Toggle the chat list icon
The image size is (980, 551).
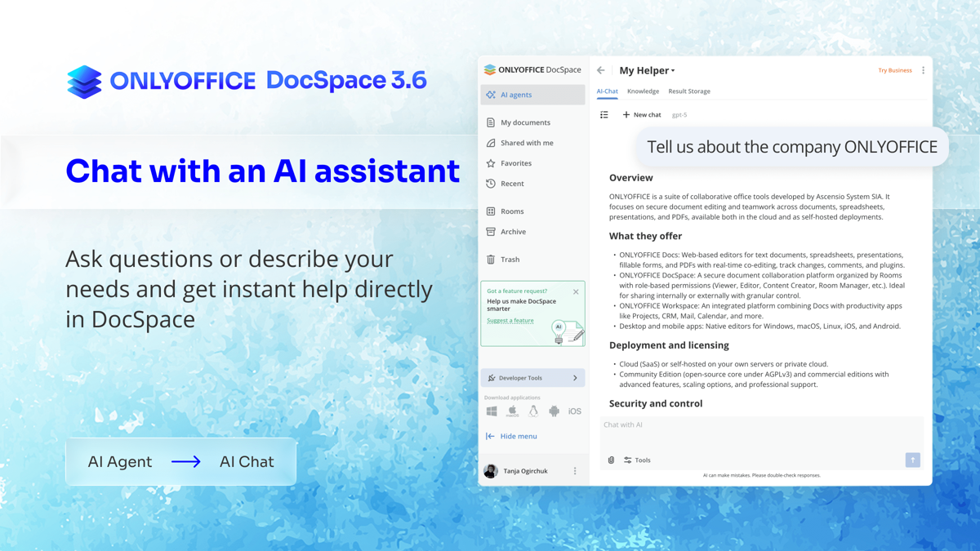(x=604, y=115)
